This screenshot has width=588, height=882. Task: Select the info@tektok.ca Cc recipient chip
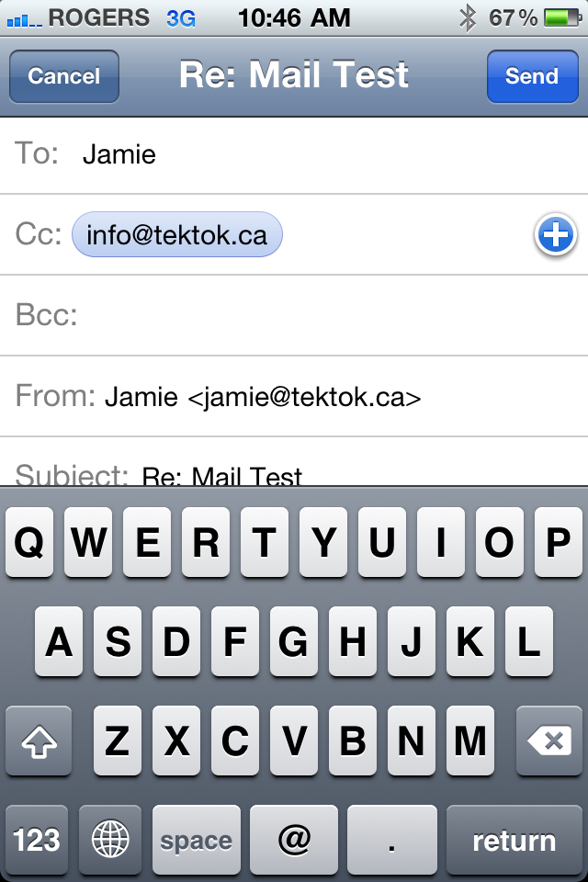point(176,235)
